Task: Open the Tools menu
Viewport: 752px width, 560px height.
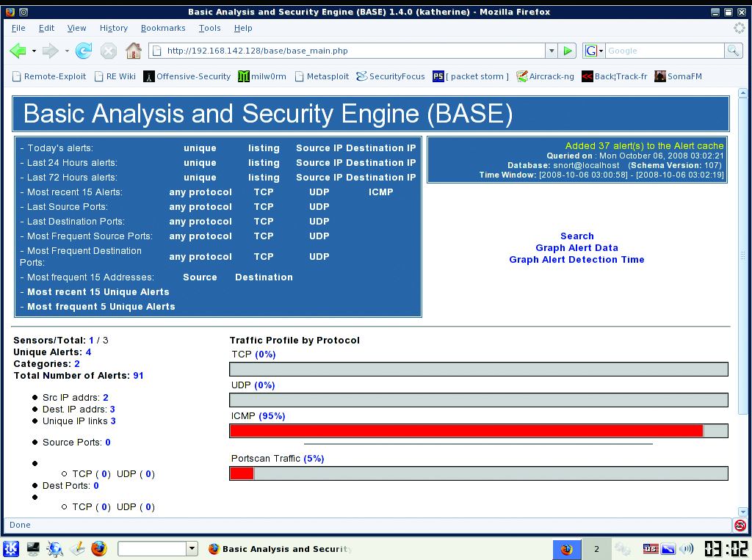Action: click(209, 28)
